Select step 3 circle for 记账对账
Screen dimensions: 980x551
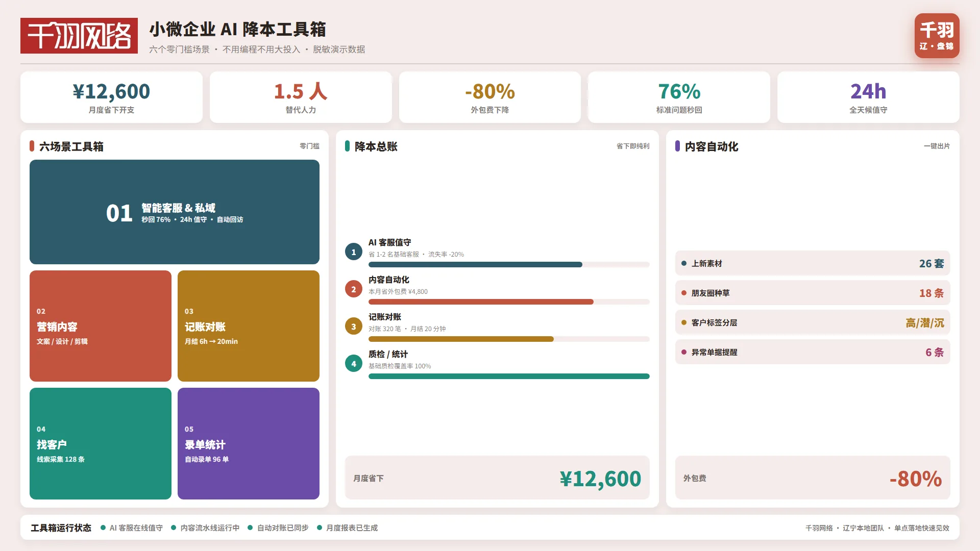[x=354, y=327]
